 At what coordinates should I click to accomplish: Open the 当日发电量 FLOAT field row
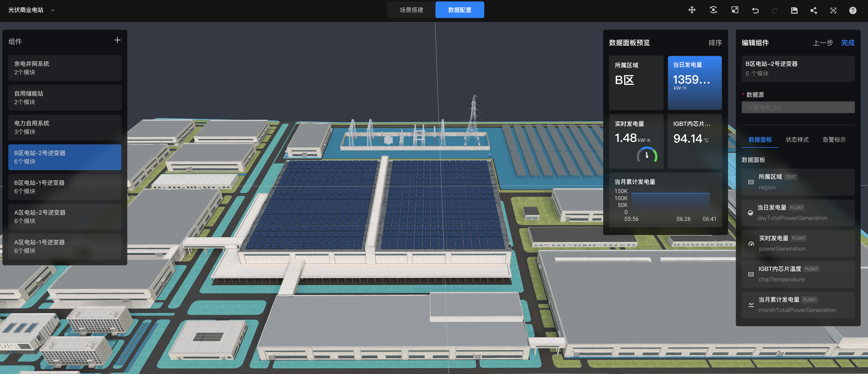point(798,213)
